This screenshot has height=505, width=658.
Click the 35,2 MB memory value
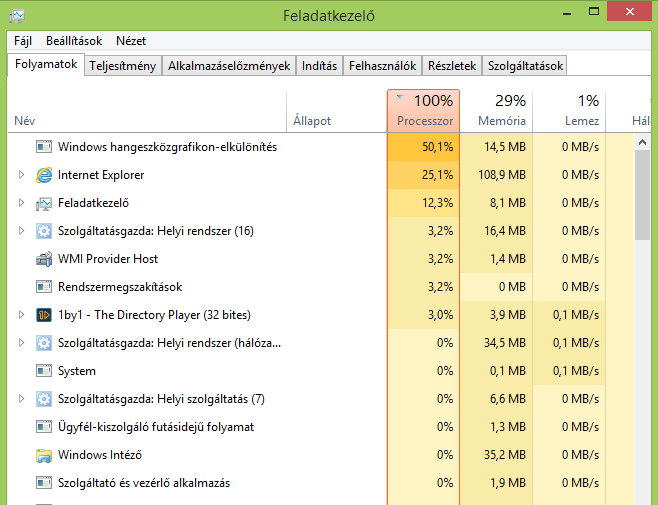(x=505, y=455)
